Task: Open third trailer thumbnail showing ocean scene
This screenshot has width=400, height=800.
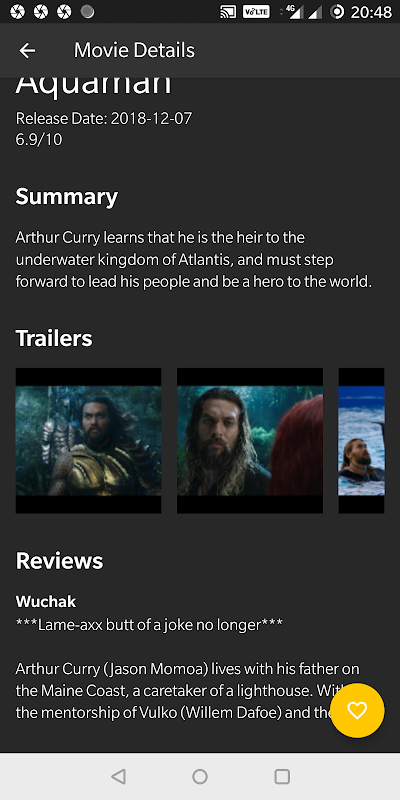Action: [x=361, y=440]
